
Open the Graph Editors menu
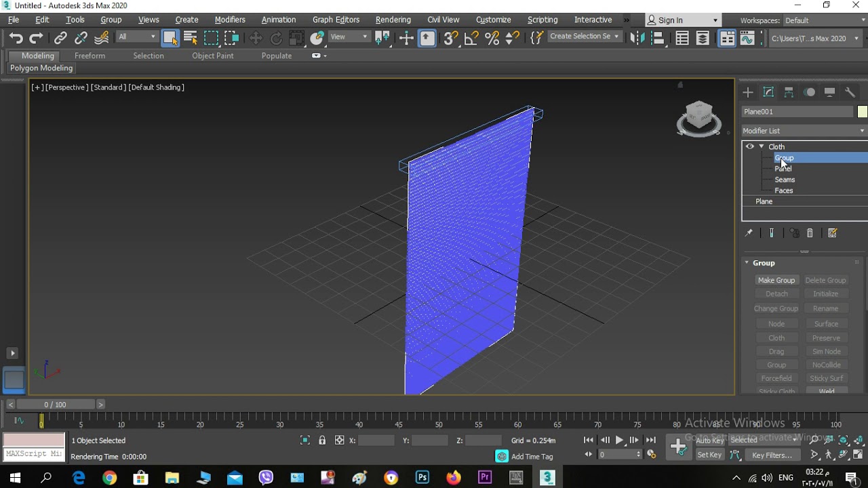tap(336, 20)
